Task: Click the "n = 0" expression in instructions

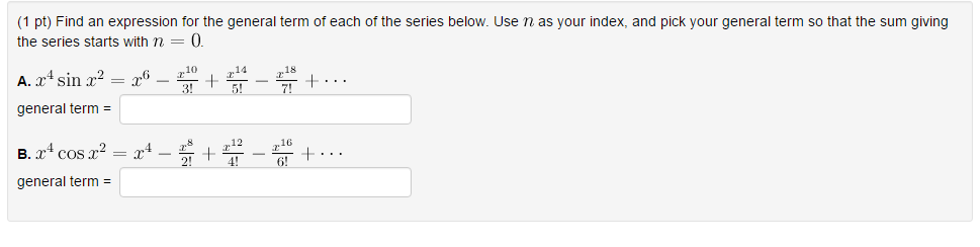Action: click(177, 41)
